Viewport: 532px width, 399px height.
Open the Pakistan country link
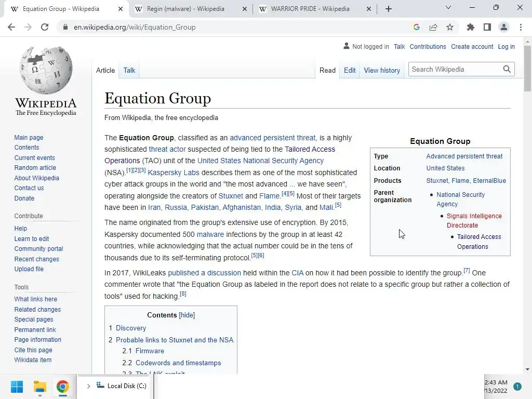(205, 207)
